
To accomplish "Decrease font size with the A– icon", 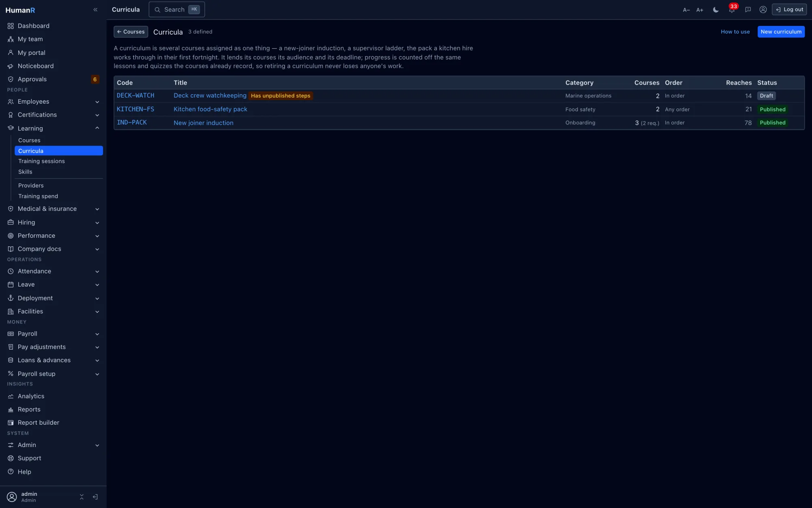I will click(x=686, y=10).
